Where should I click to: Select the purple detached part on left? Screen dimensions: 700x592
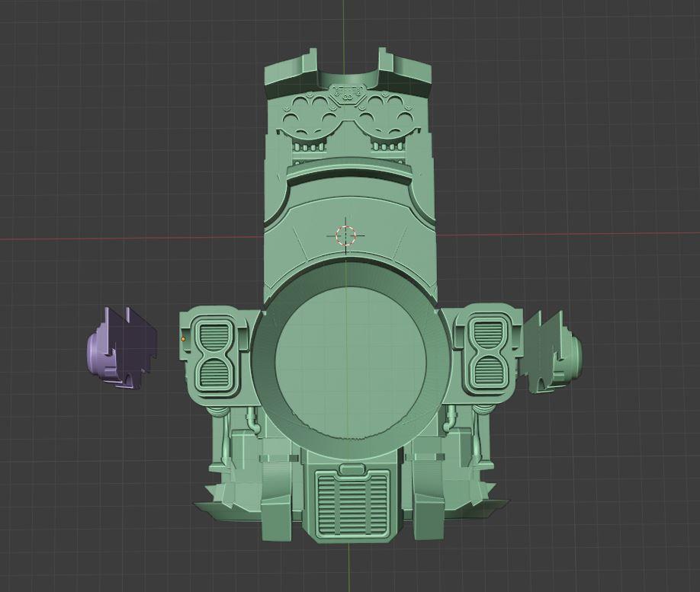(122, 348)
